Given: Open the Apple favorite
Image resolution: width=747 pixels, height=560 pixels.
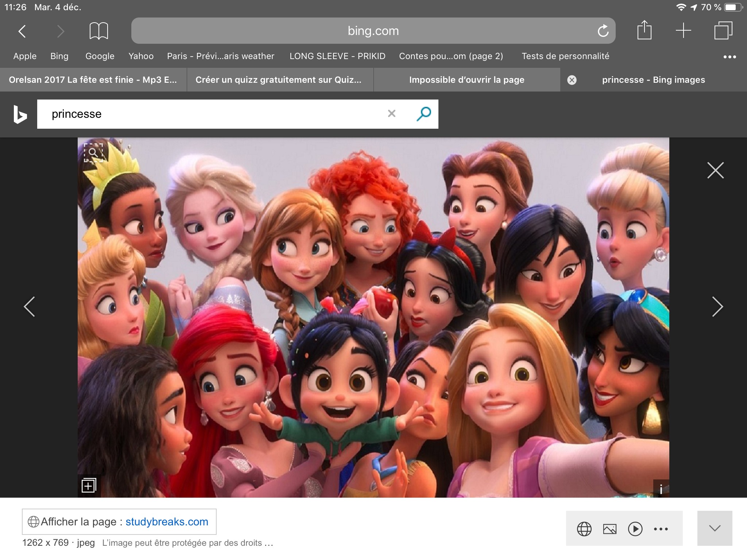Looking at the screenshot, I should pyautogui.click(x=25, y=56).
